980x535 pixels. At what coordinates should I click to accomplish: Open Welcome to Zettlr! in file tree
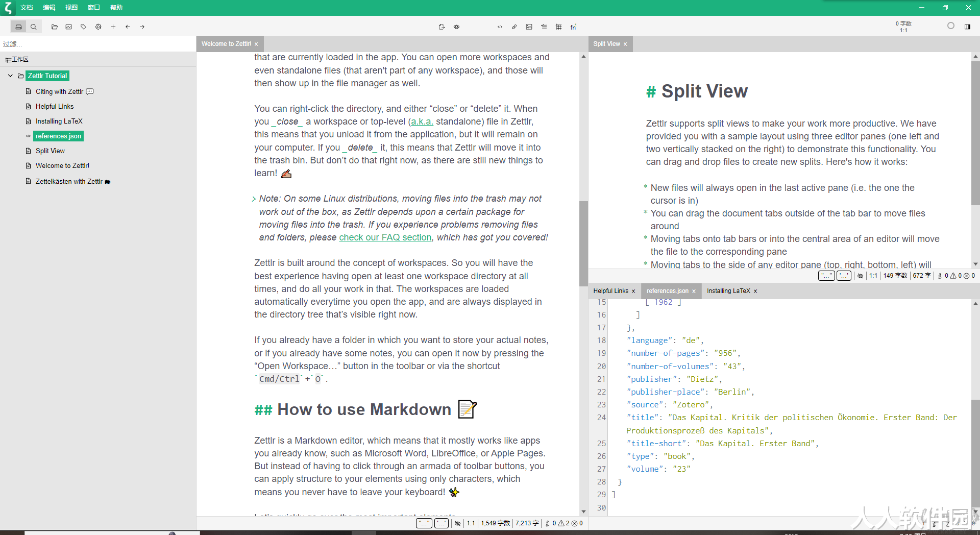click(62, 166)
